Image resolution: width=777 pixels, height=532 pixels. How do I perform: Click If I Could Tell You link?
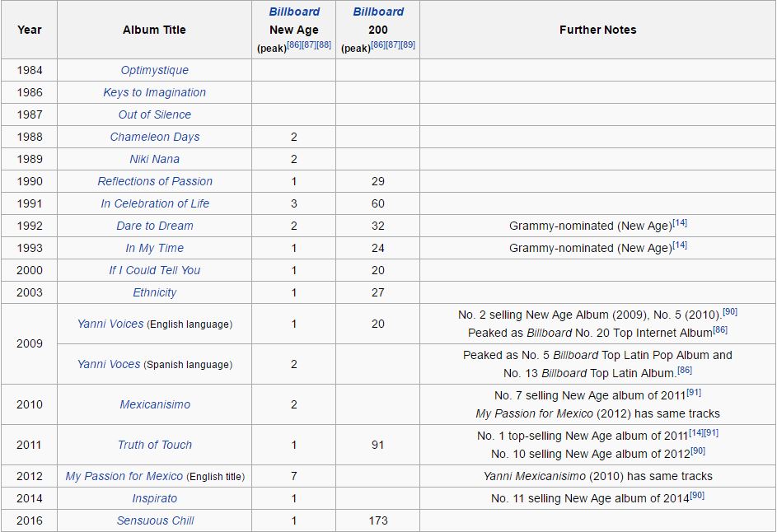point(154,270)
